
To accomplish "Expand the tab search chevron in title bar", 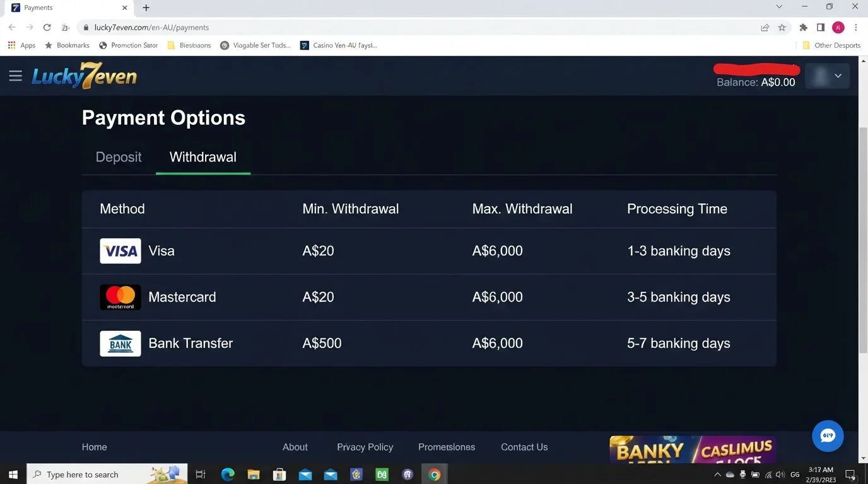I will coord(779,7).
